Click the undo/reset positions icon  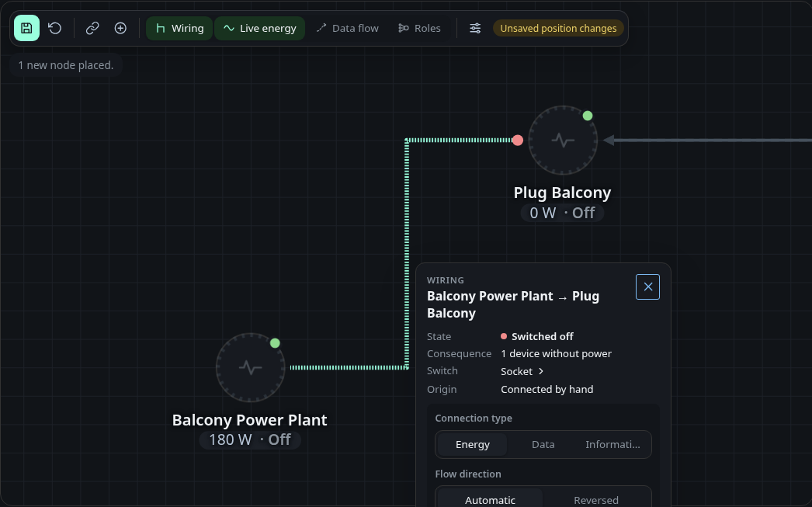(55, 28)
